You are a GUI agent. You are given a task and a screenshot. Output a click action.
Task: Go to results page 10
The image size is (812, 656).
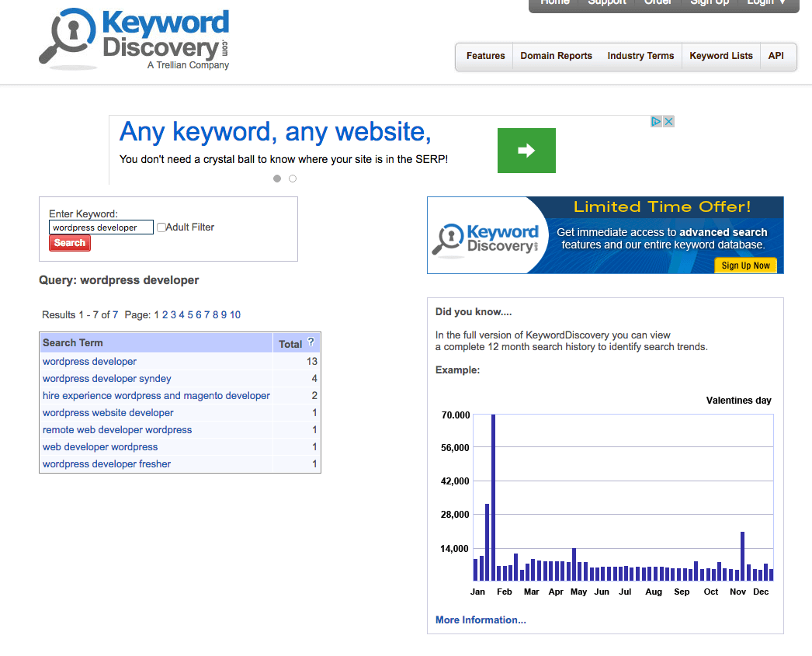[x=235, y=314]
